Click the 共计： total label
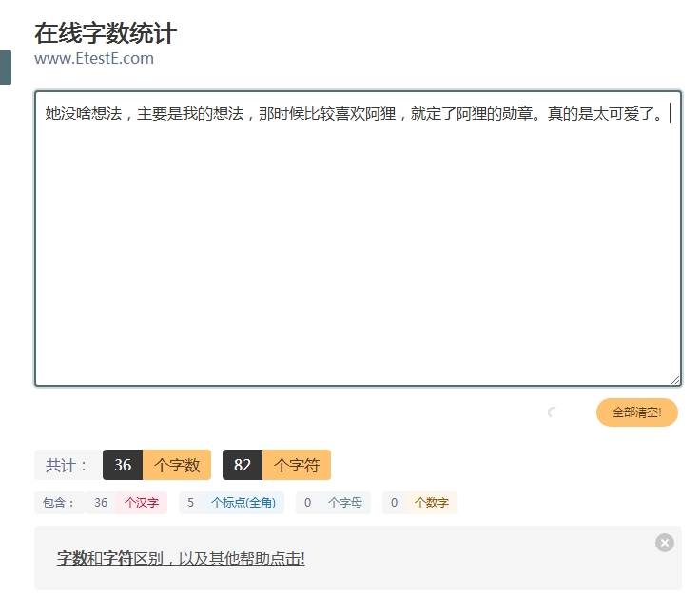Image resolution: width=700 pixels, height=614 pixels. pos(68,465)
